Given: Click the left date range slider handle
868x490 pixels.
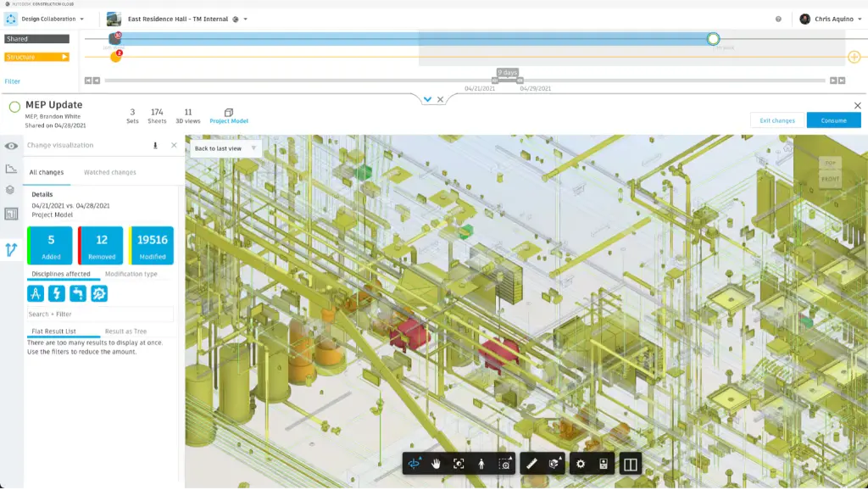Looking at the screenshot, I should (x=495, y=81).
